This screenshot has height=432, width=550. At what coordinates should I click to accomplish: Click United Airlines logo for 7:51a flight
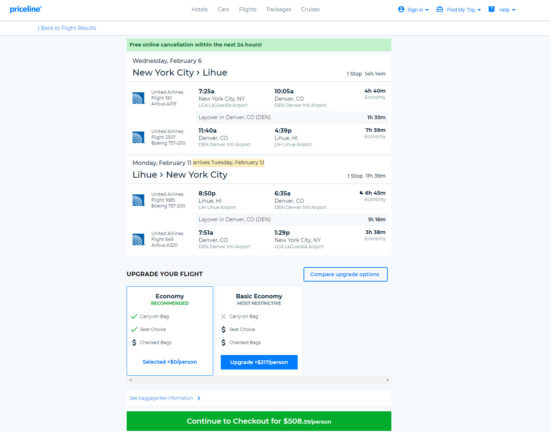coord(138,239)
